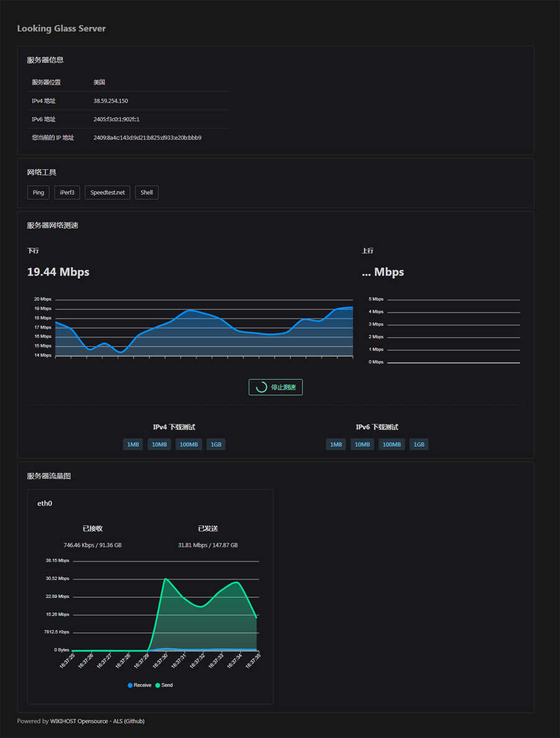Open the ALS (Github) footer link
This screenshot has height=738, width=560.
point(128,721)
